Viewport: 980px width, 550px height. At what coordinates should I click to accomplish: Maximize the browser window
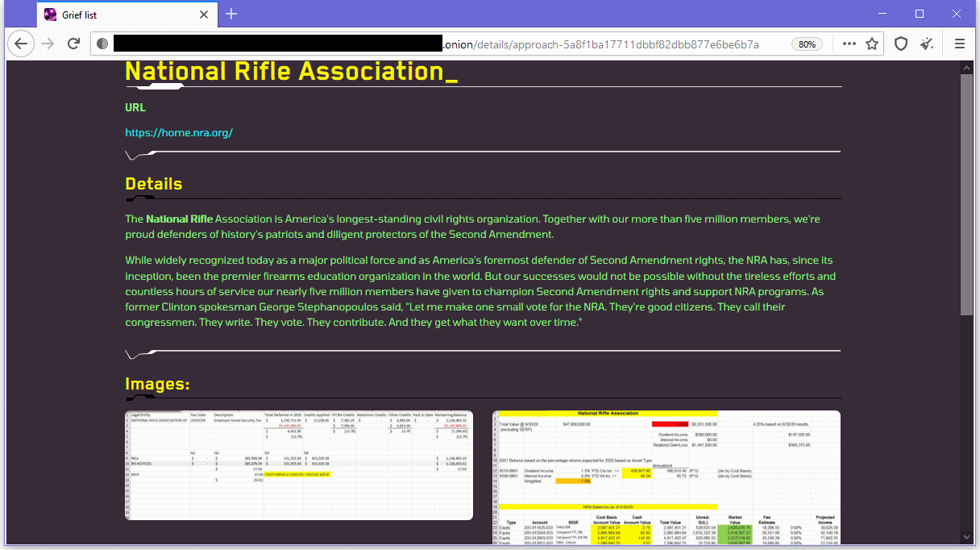(919, 14)
